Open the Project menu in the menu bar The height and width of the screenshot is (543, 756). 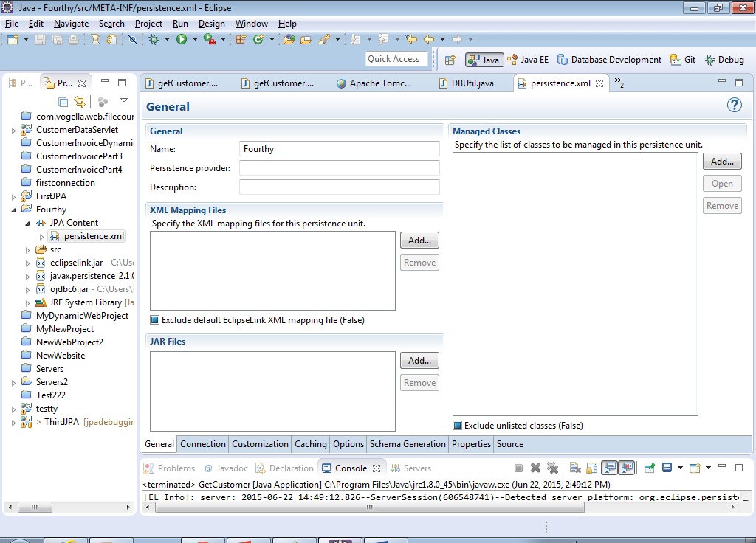[x=148, y=24]
